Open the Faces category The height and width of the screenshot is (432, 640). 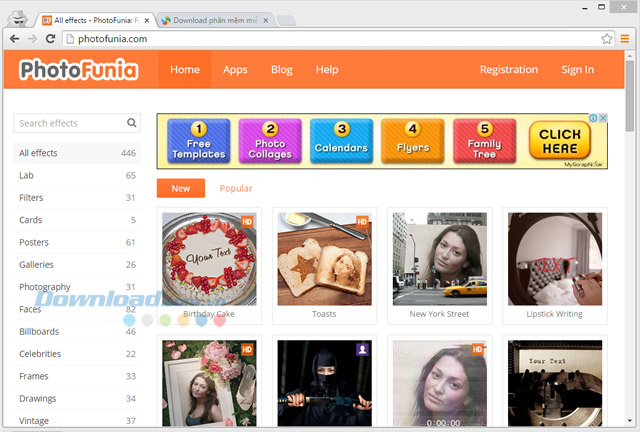coord(77,309)
